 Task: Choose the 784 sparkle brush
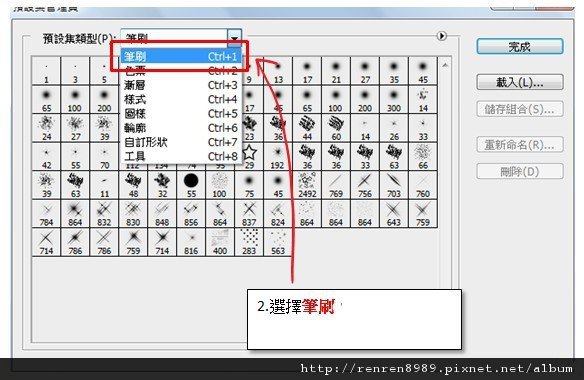(x=46, y=214)
